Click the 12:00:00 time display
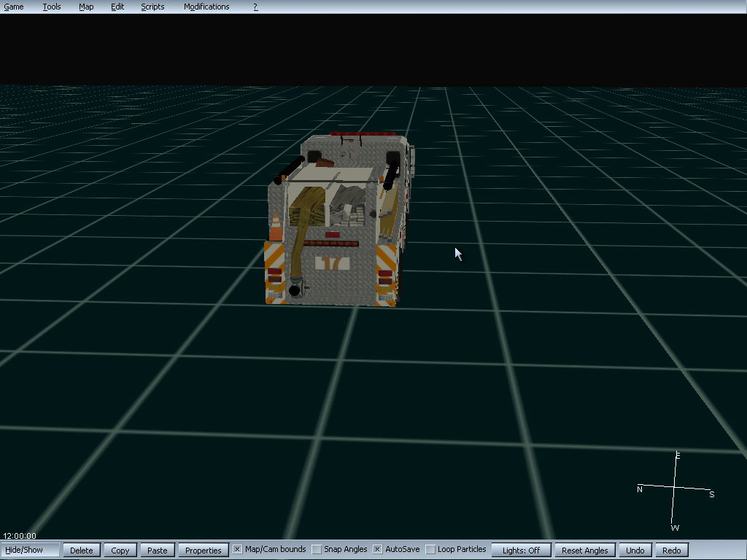The image size is (747, 560). [x=20, y=536]
